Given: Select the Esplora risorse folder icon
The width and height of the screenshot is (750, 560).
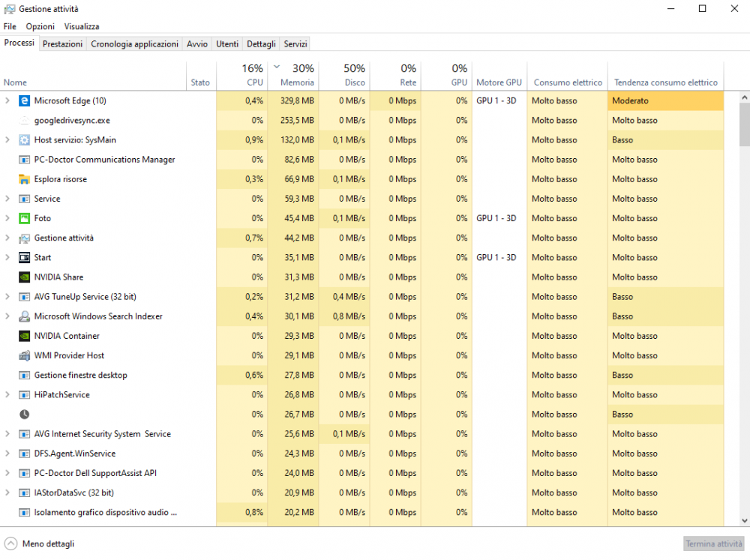Looking at the screenshot, I should coord(24,179).
